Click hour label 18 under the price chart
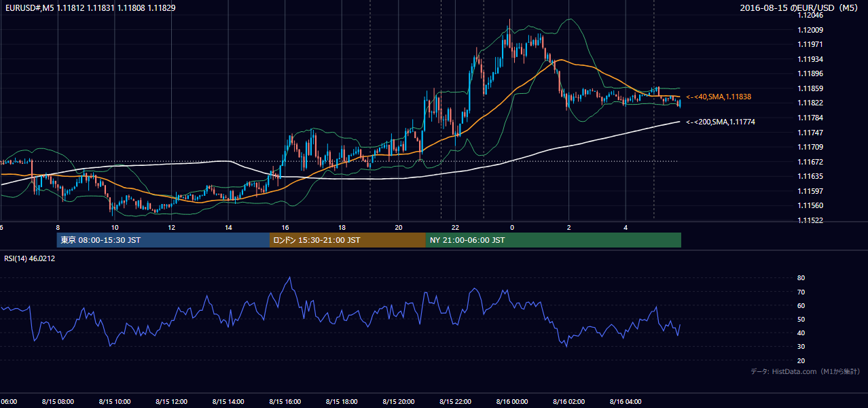Screen dimensions: 868x408 342,227
